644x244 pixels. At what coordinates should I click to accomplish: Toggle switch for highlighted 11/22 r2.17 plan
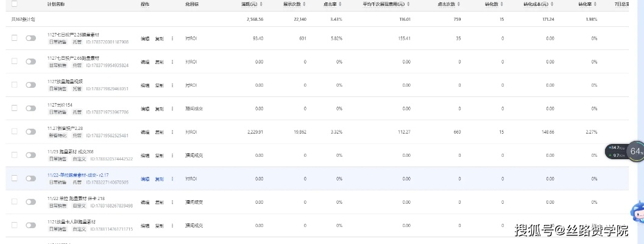[x=31, y=179]
